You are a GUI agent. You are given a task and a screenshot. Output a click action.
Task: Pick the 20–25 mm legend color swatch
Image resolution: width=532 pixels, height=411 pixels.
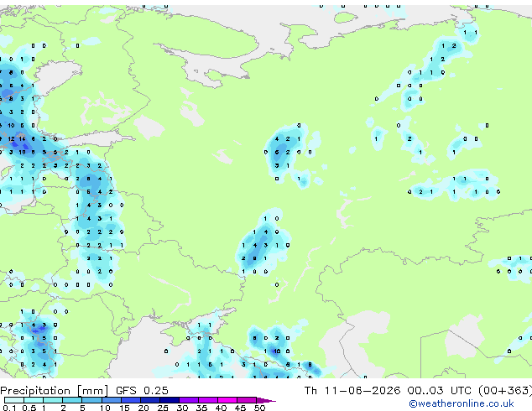(150, 400)
